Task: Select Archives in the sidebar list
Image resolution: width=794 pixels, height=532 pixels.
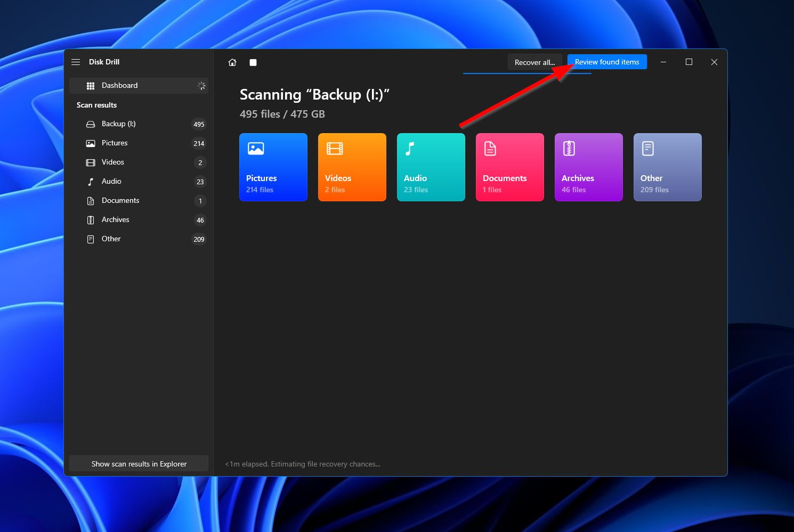Action: (x=139, y=220)
